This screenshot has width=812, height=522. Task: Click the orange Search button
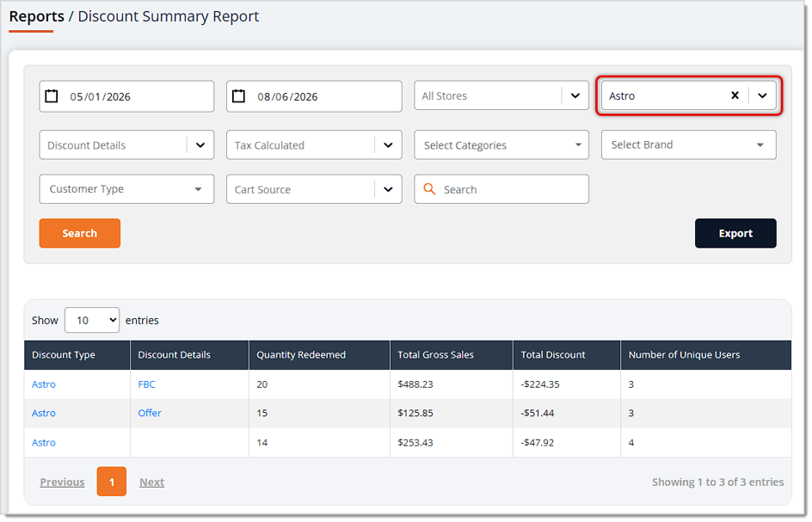click(x=80, y=233)
